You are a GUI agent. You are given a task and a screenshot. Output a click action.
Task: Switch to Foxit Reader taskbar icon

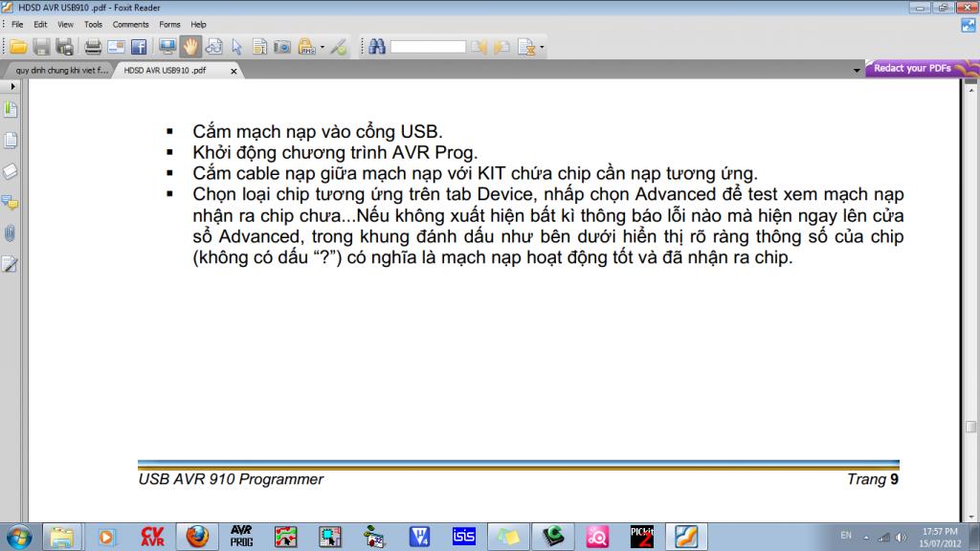pyautogui.click(x=686, y=538)
